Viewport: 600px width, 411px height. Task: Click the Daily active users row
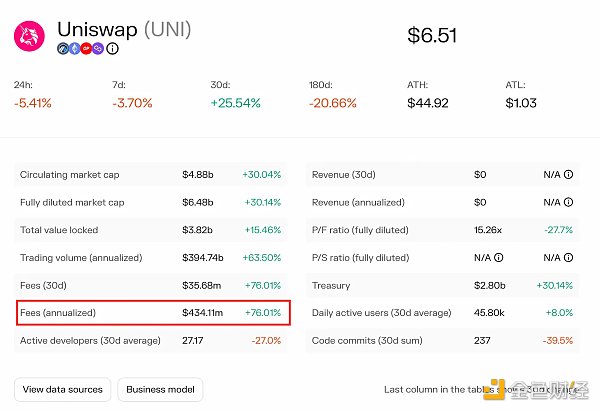(x=442, y=313)
